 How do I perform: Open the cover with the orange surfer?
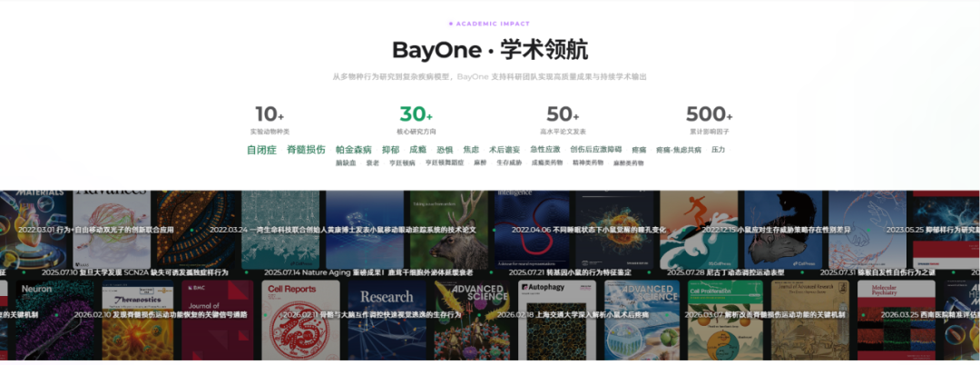pyautogui.click(x=698, y=230)
